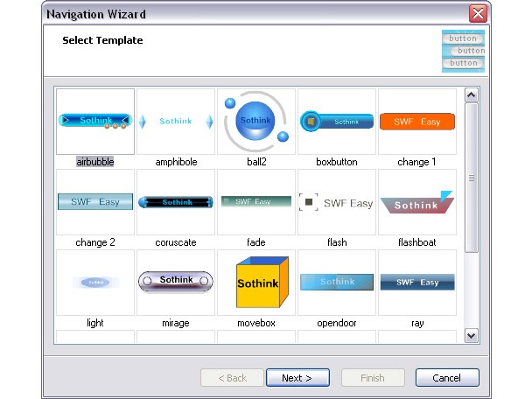Click the vertical scrollbar thumb
The height and width of the screenshot is (399, 532).
(472, 178)
